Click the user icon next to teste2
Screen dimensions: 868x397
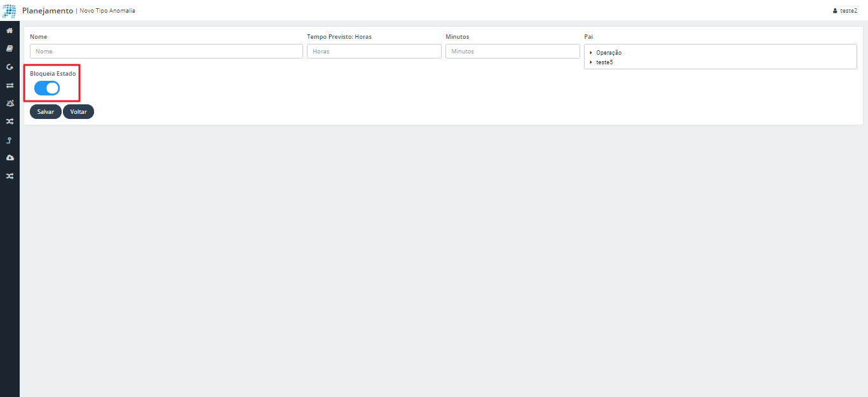[x=835, y=11]
